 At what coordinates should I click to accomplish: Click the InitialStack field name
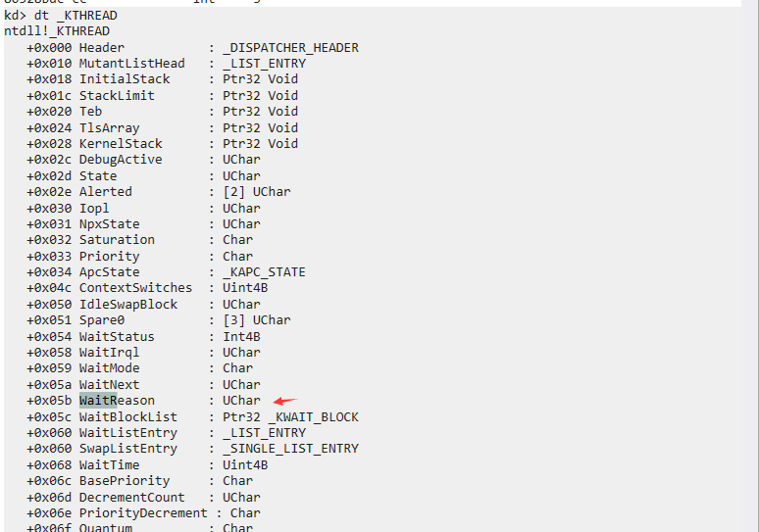125,79
